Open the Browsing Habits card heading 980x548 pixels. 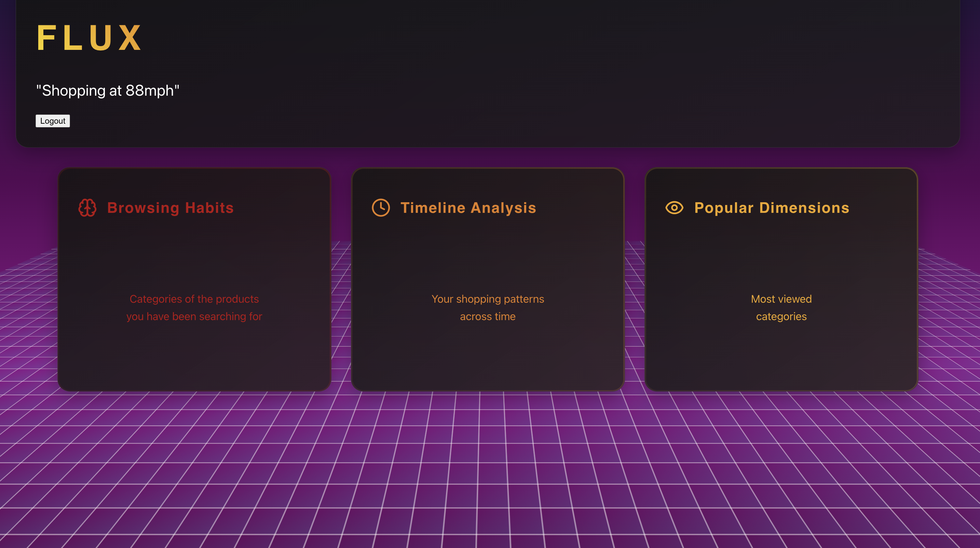click(x=170, y=208)
